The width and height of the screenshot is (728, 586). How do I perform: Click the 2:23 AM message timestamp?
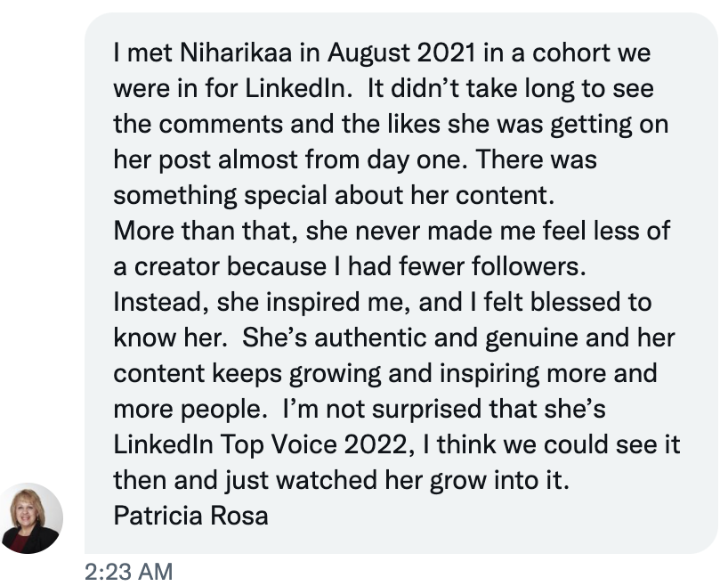pos(129,571)
